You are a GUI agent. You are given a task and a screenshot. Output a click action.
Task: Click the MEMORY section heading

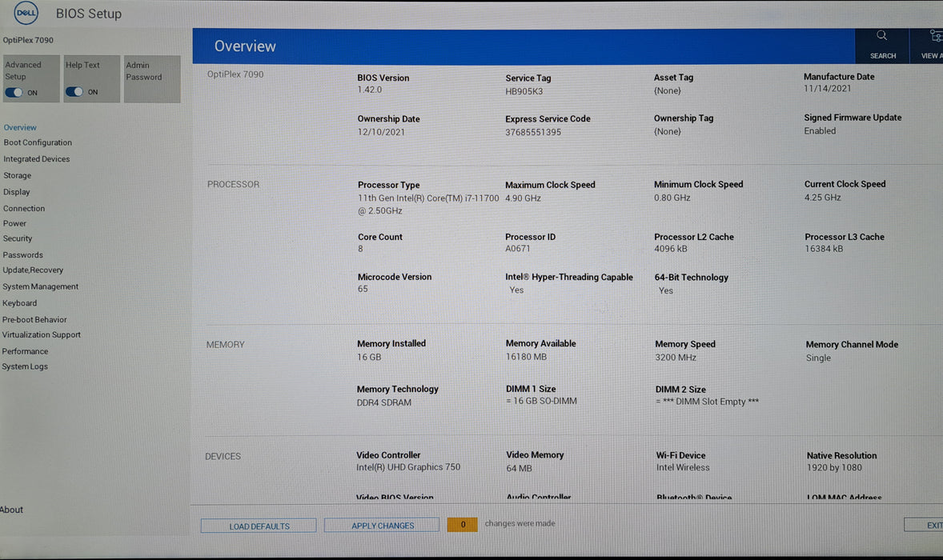[225, 344]
